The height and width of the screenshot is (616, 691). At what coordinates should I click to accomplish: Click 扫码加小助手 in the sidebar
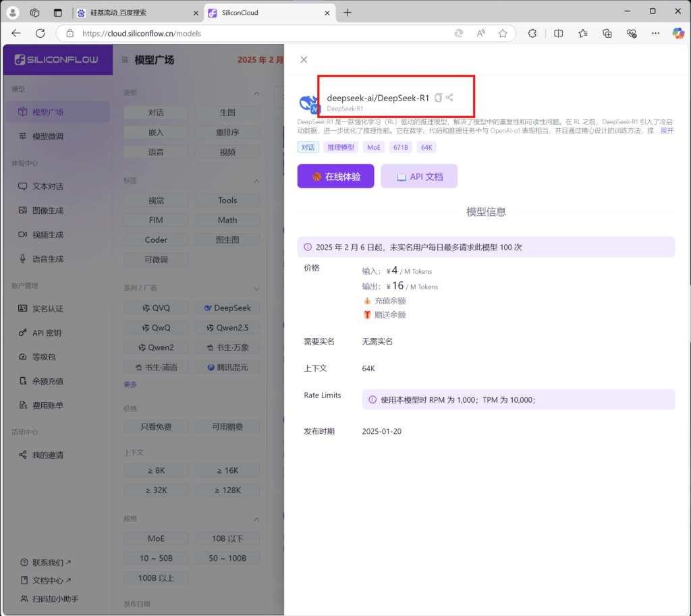coord(49,599)
